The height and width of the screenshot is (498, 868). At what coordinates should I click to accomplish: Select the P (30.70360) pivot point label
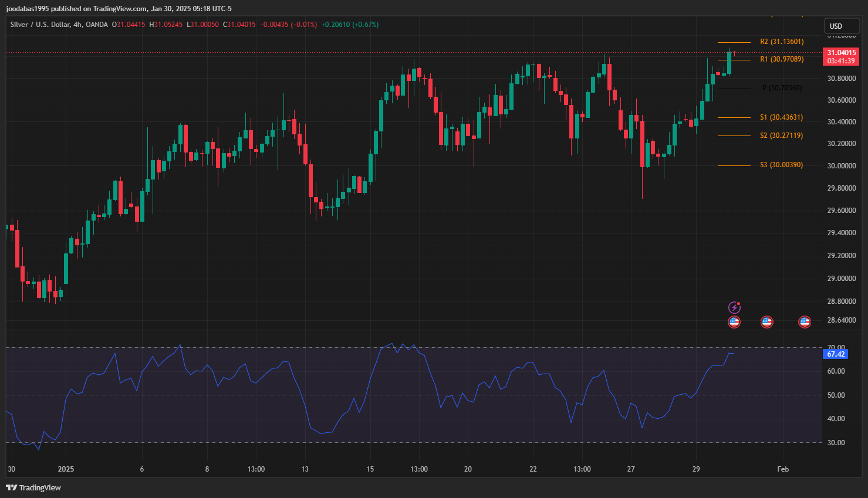pyautogui.click(x=782, y=88)
